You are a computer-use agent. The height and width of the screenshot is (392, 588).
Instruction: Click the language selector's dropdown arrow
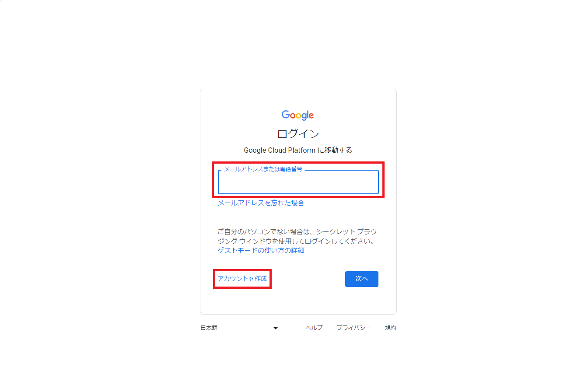pos(276,328)
